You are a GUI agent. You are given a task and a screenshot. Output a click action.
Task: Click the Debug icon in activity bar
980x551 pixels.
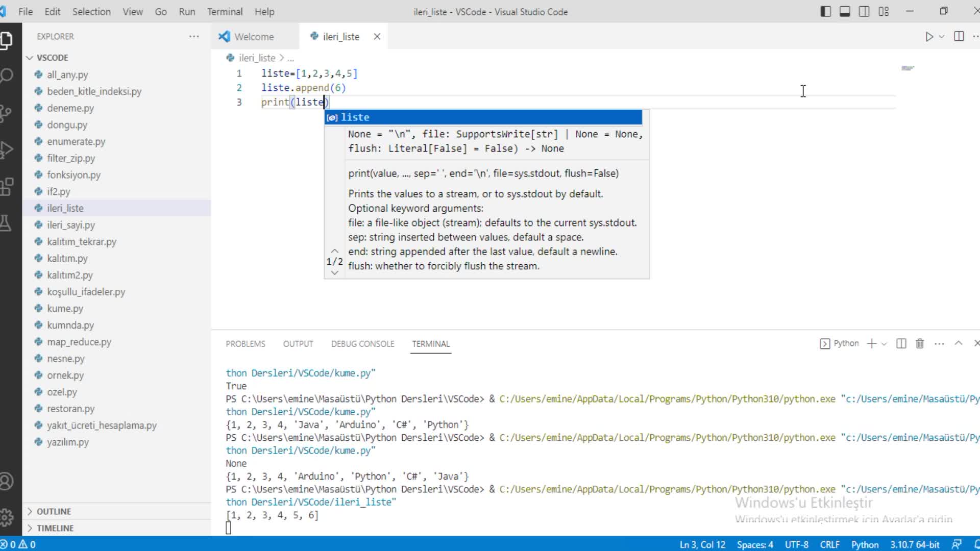tap(9, 141)
